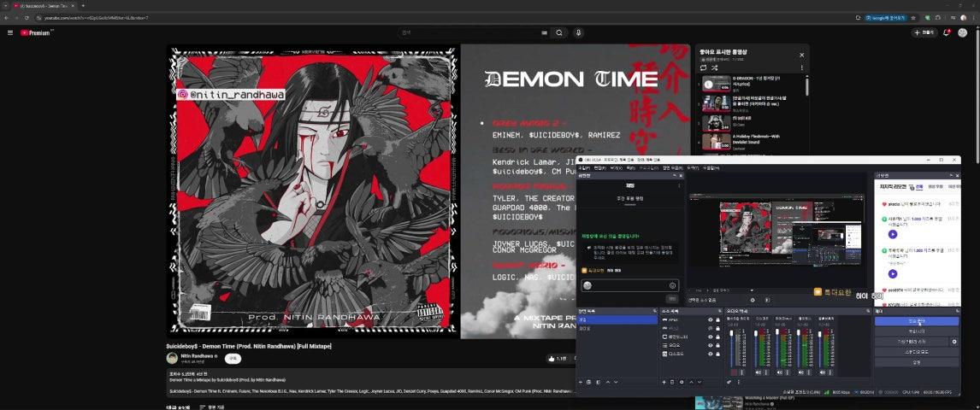Open 설정 from OBS Controls
The image size is (980, 410).
pos(917,362)
